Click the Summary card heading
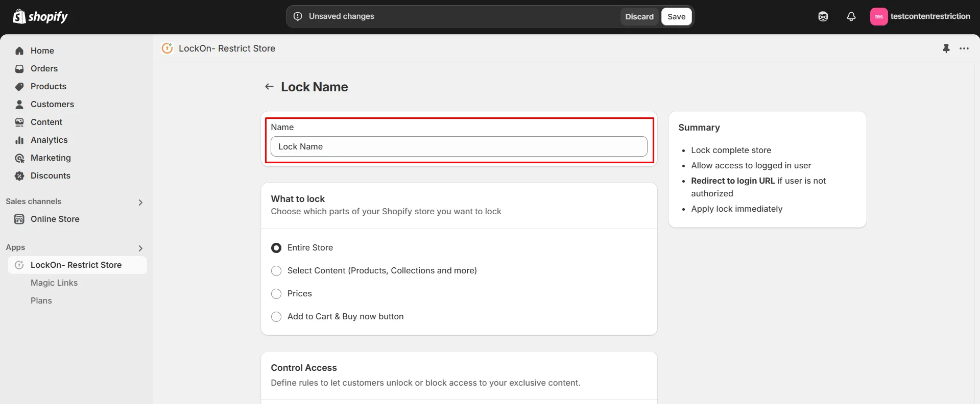The image size is (980, 404). pyautogui.click(x=699, y=128)
